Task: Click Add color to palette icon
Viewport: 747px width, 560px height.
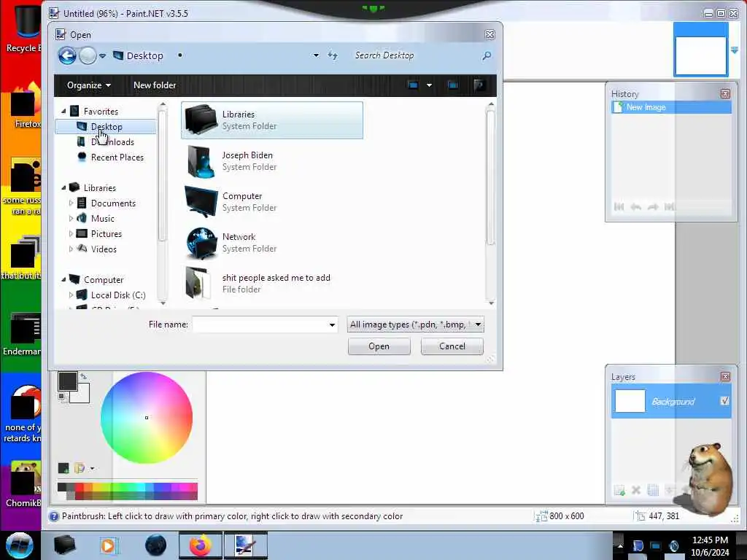Action: point(63,468)
